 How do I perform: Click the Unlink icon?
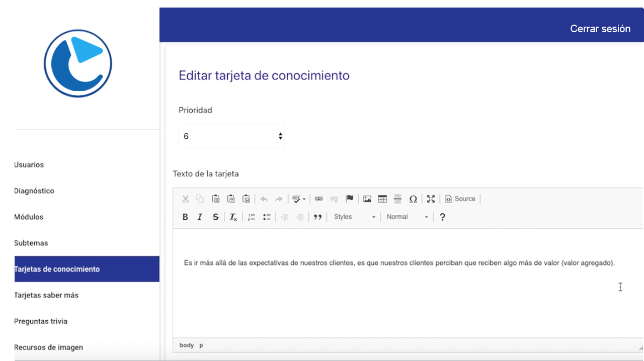pyautogui.click(x=334, y=199)
